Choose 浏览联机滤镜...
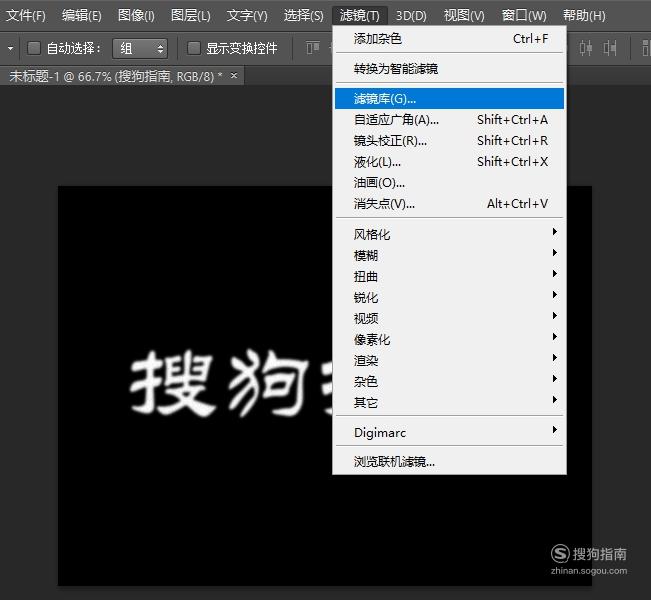The height and width of the screenshot is (600, 651). coord(450,462)
